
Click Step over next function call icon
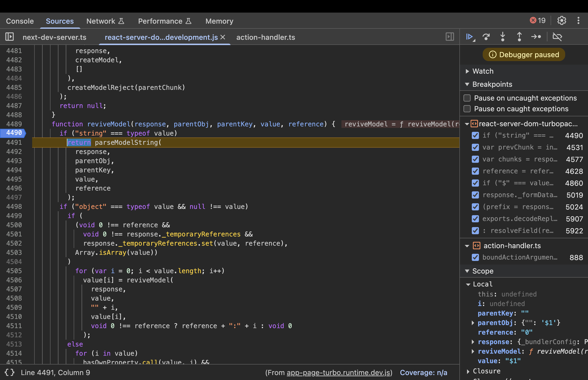click(x=486, y=37)
